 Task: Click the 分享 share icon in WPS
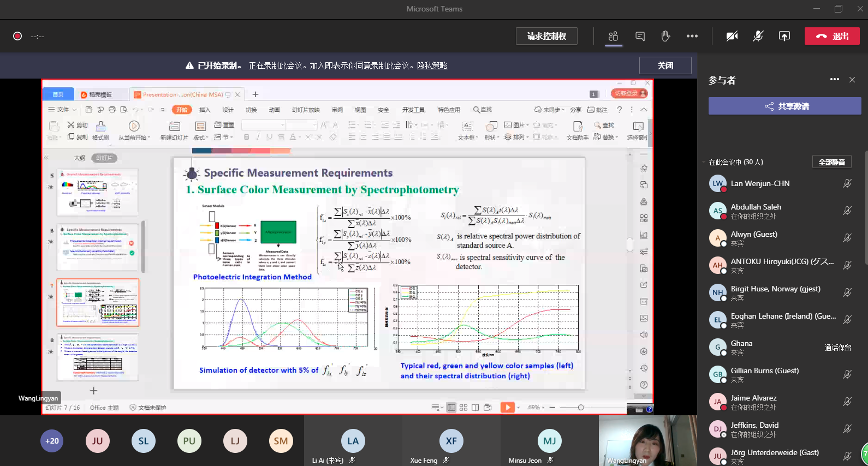[576, 110]
